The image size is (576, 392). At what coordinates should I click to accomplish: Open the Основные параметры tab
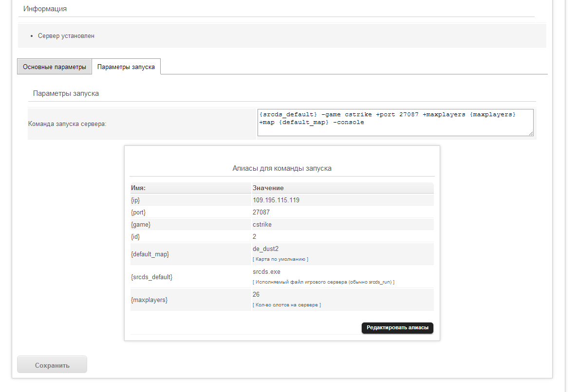click(55, 67)
